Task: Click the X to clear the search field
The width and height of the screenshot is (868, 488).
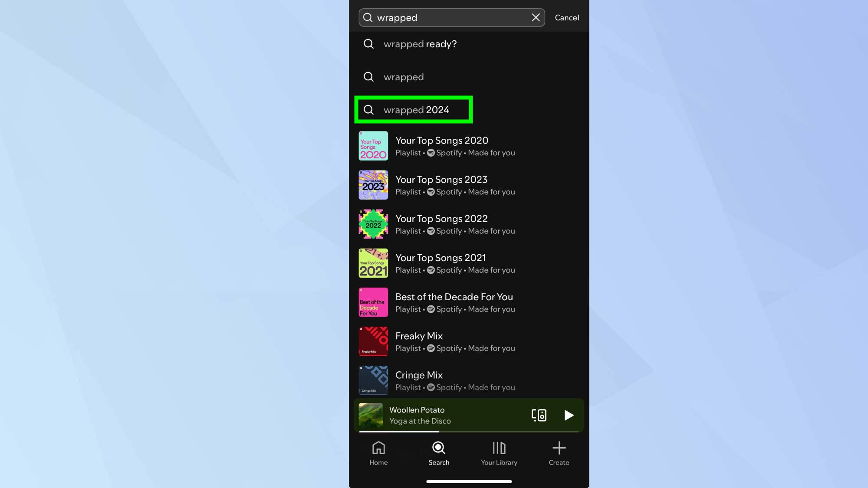Action: point(536,18)
